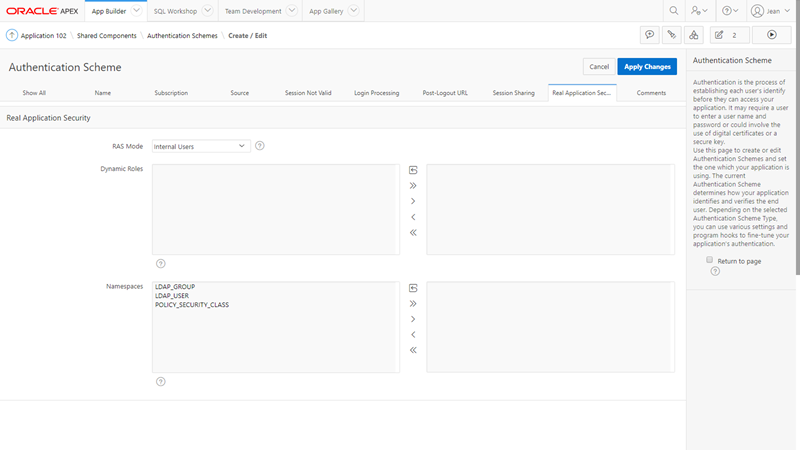
Task: Expand the Team Development menu arrow
Action: (292, 10)
